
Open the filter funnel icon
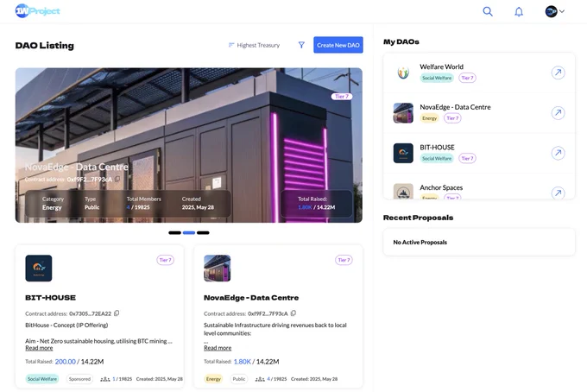coord(301,45)
